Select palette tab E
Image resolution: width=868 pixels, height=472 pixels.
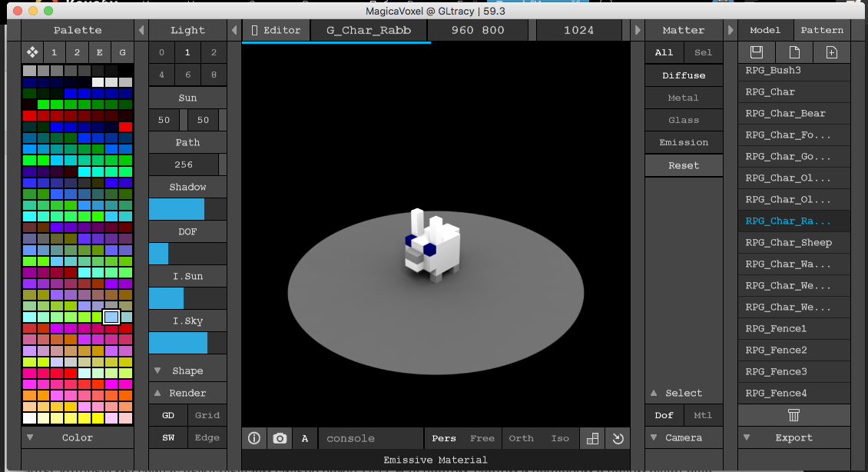[100, 52]
